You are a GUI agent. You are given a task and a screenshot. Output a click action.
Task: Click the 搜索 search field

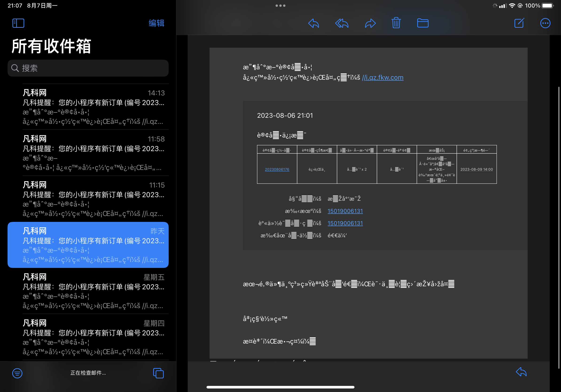(88, 68)
